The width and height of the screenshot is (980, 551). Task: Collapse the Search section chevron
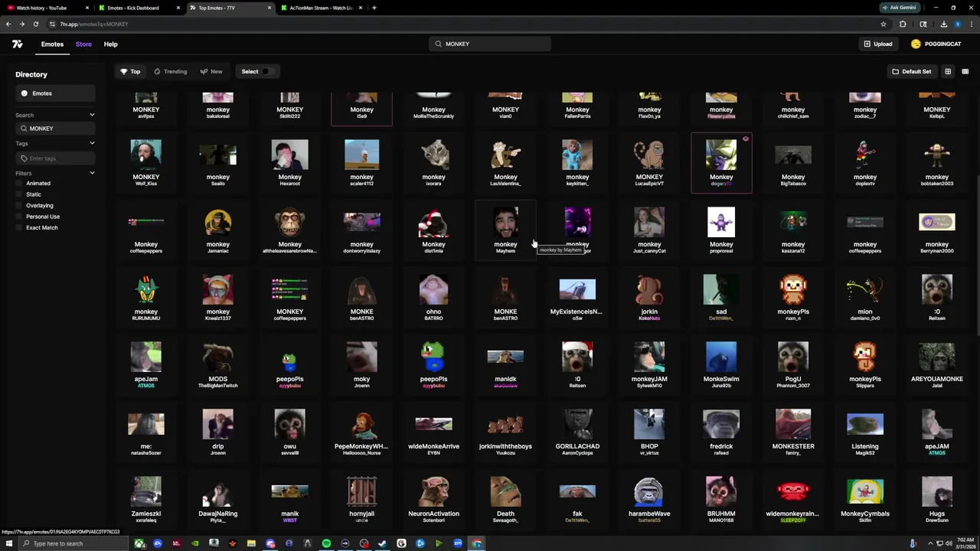click(92, 116)
